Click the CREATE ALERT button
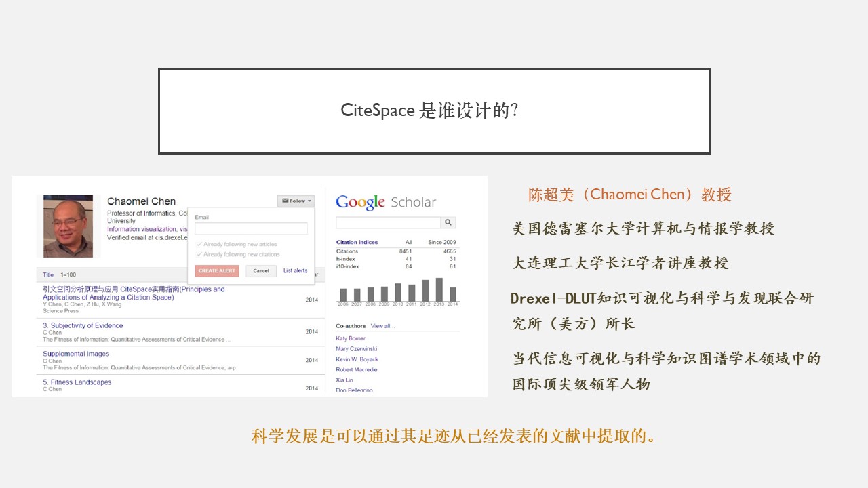The height and width of the screenshot is (488, 868). point(217,270)
